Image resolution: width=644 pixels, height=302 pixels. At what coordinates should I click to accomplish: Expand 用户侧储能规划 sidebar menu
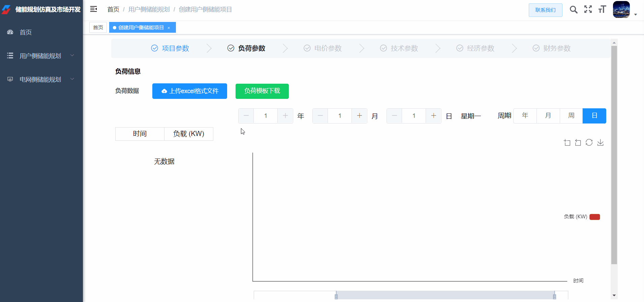[40, 56]
